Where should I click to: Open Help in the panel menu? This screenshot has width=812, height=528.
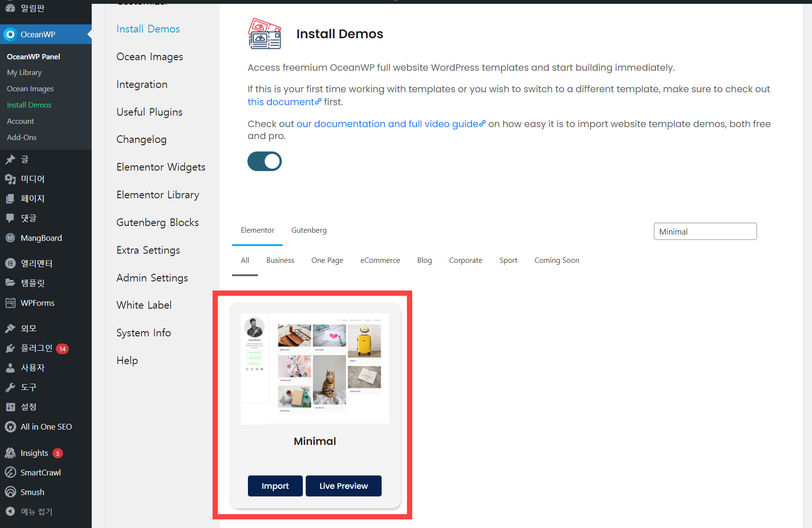(x=127, y=361)
